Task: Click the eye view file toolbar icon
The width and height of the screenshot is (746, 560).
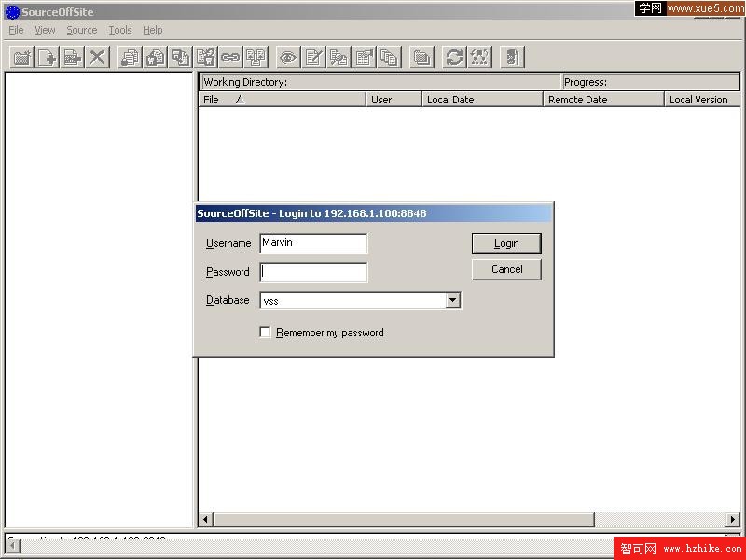Action: click(288, 58)
